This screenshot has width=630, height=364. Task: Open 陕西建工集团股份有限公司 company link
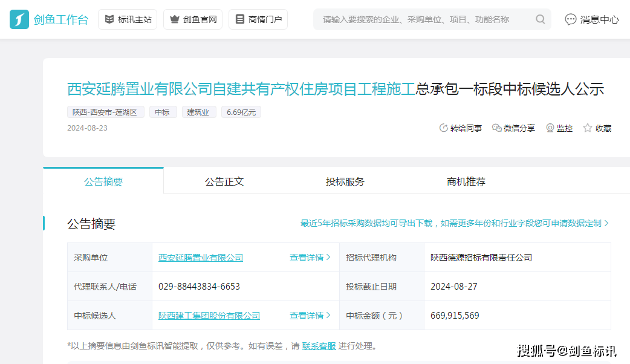coord(209,316)
